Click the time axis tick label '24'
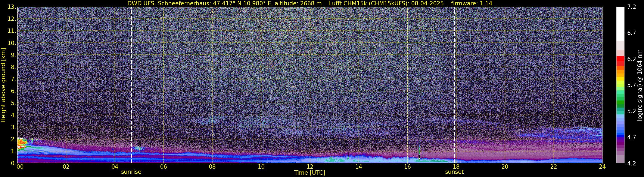This screenshot has height=177, width=644. click(x=602, y=167)
